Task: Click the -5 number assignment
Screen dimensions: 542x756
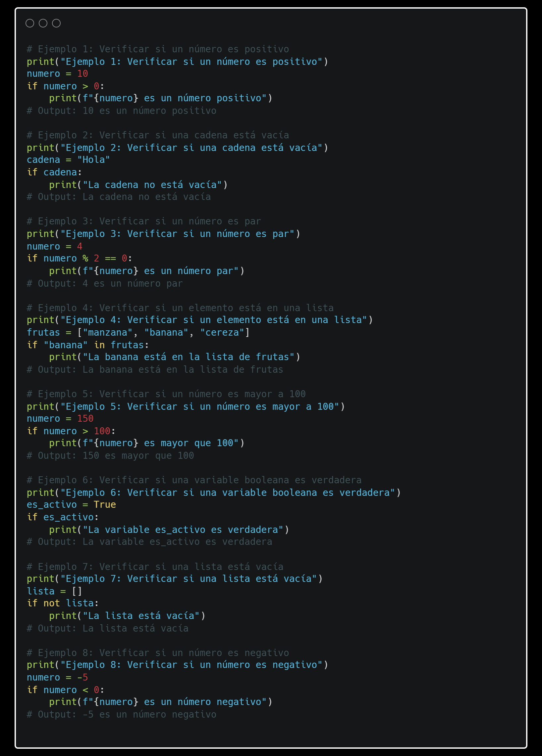Action: click(x=82, y=678)
